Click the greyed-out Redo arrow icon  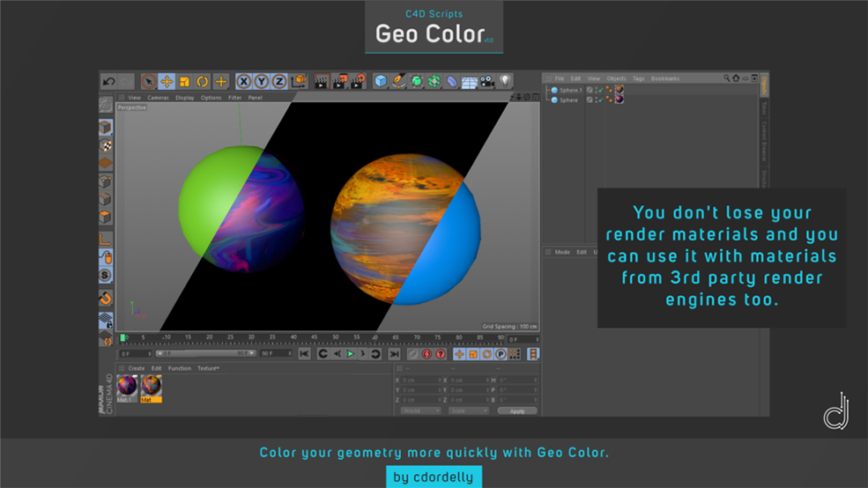pos(126,82)
